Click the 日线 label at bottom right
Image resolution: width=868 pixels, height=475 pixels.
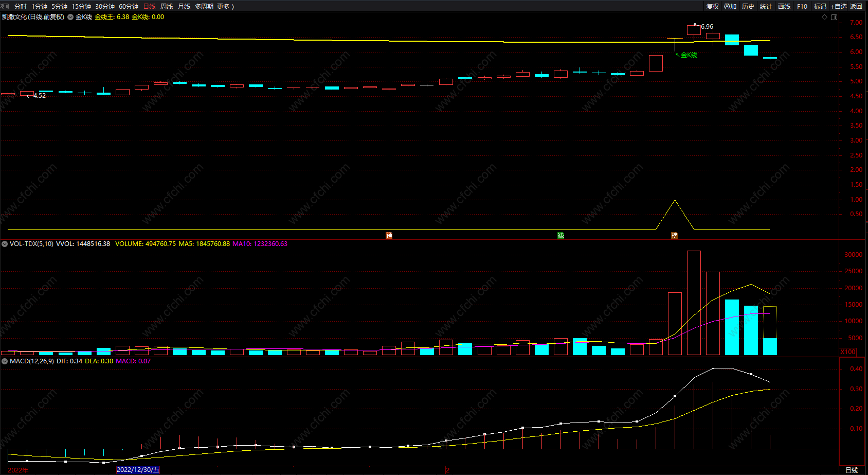[852, 470]
